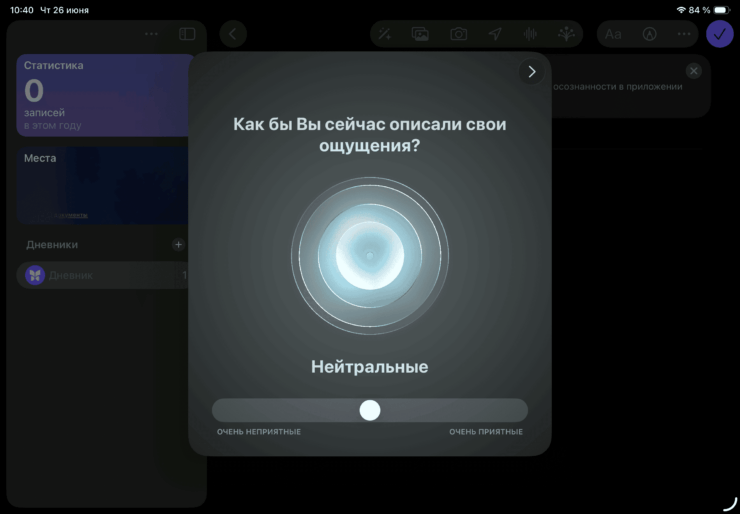This screenshot has height=514, width=740.
Task: Open toolbar three-dots more menu
Action: click(684, 34)
